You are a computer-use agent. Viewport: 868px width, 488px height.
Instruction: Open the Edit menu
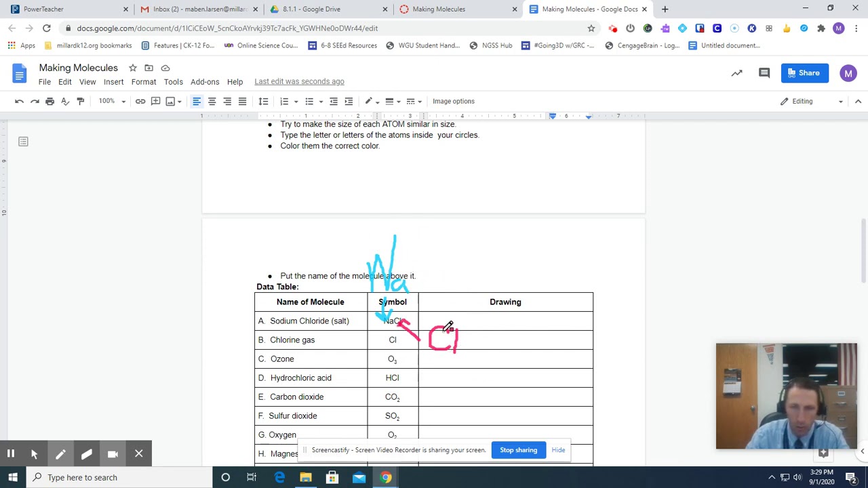[x=65, y=81]
